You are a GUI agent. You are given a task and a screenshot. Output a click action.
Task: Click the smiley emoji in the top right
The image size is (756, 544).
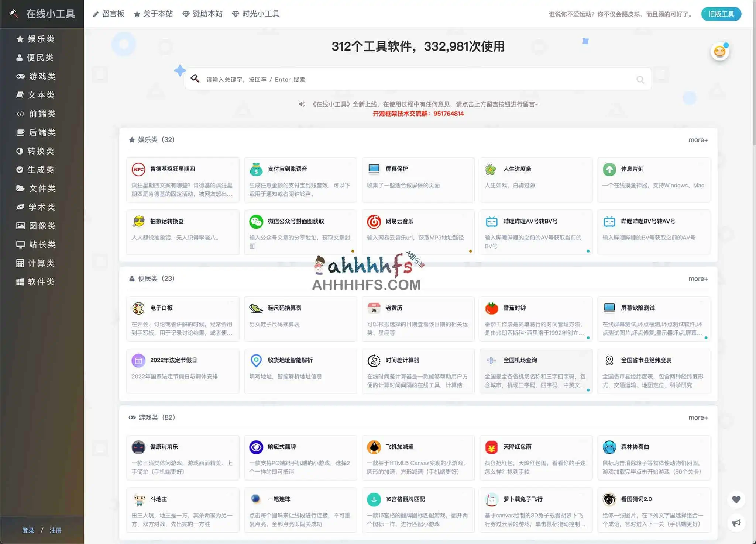pyautogui.click(x=719, y=51)
